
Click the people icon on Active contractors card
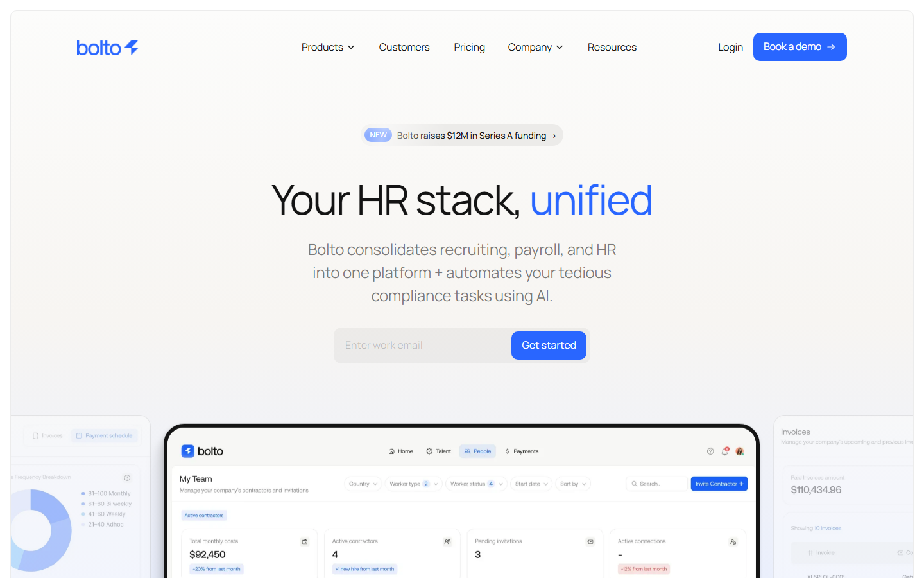[x=447, y=542]
